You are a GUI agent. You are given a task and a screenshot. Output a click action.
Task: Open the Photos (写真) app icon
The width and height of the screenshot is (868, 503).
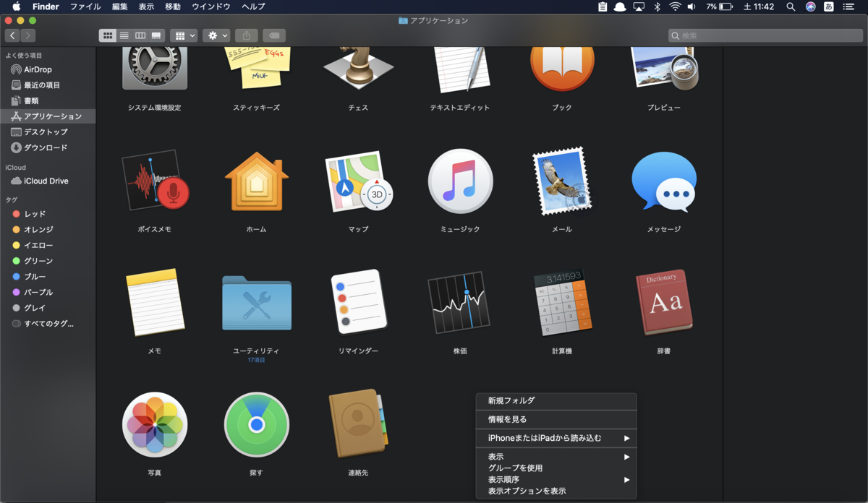coord(155,425)
